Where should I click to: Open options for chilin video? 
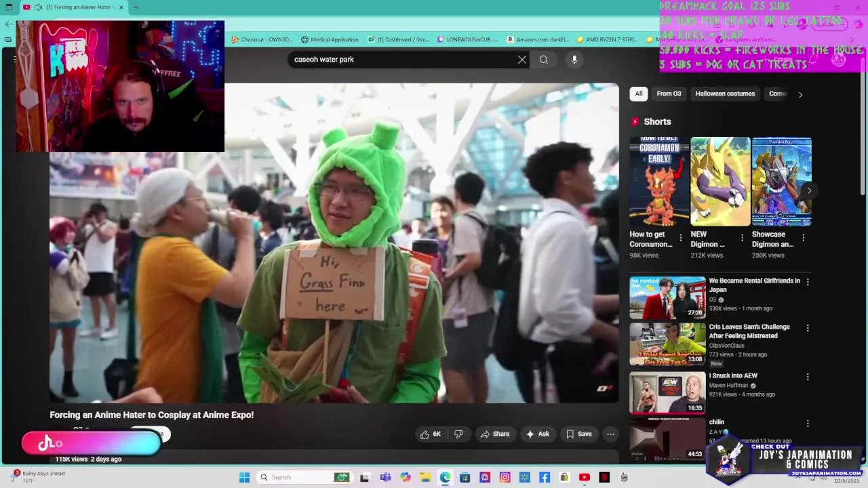click(x=807, y=423)
